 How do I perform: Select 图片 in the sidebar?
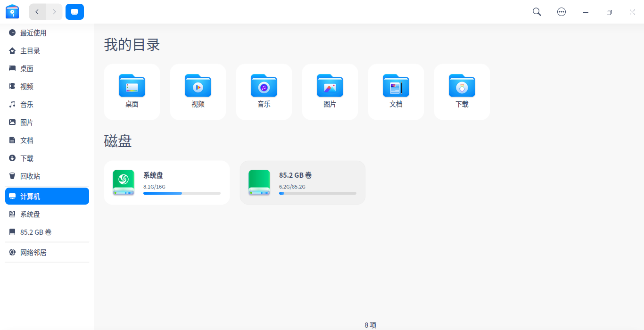[x=47, y=123]
